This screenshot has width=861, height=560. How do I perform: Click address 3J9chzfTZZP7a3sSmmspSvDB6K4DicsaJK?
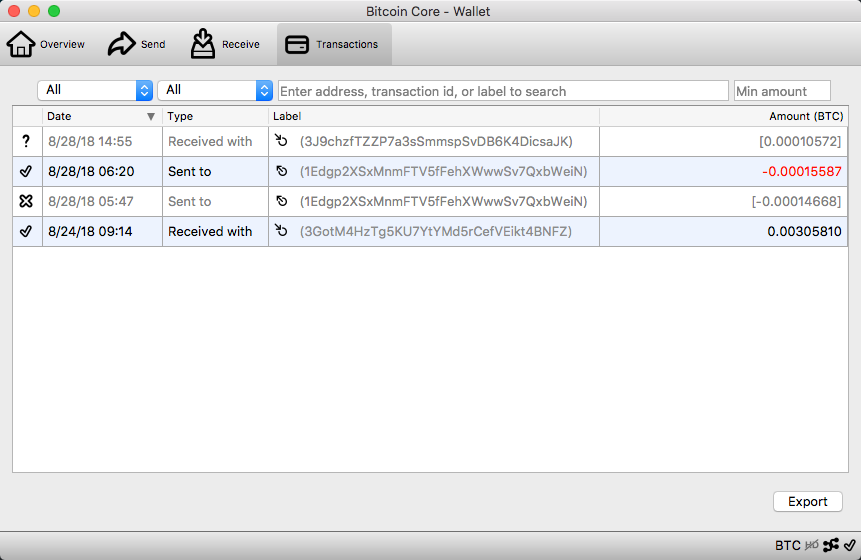click(x=436, y=142)
